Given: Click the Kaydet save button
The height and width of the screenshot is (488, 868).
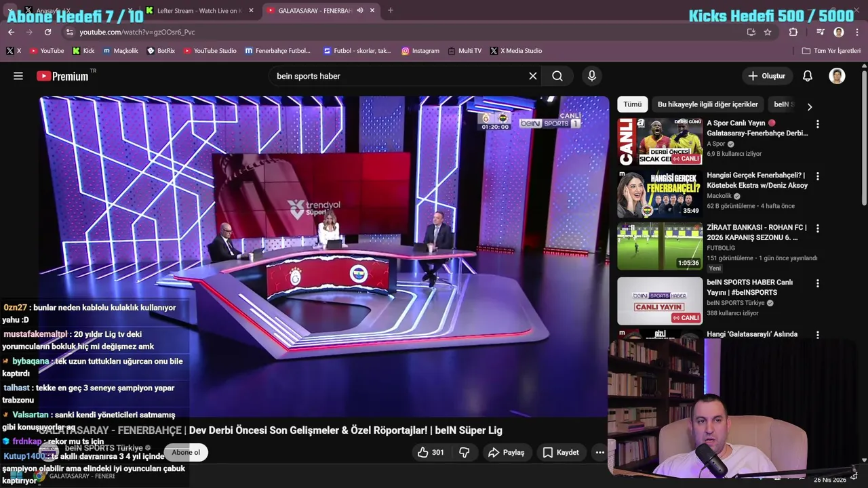Looking at the screenshot, I should click(x=560, y=452).
